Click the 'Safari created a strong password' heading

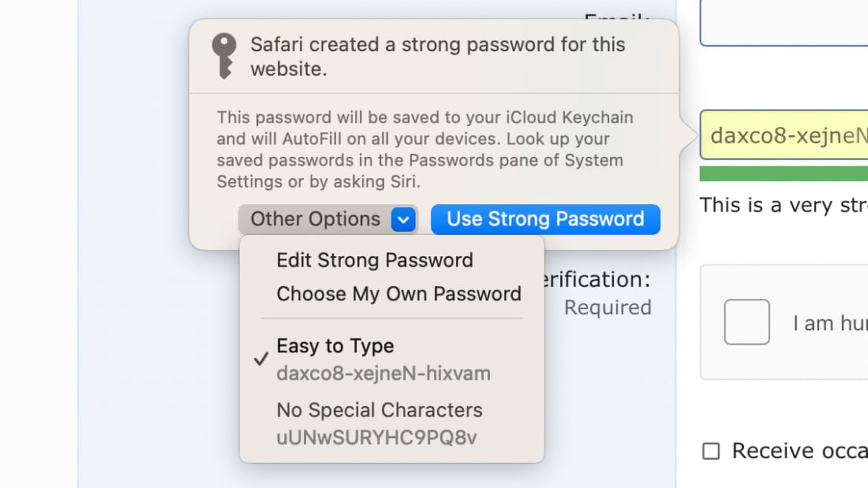coord(437,56)
